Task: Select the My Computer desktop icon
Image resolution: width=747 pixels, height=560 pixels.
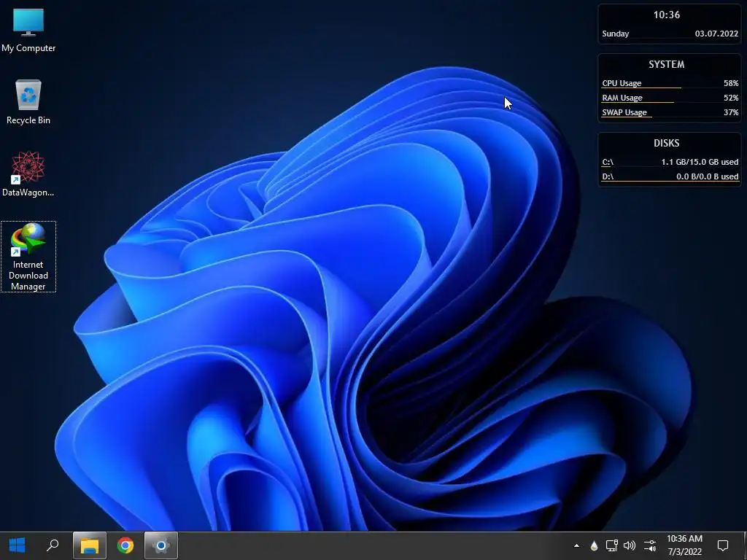Action: click(28, 31)
